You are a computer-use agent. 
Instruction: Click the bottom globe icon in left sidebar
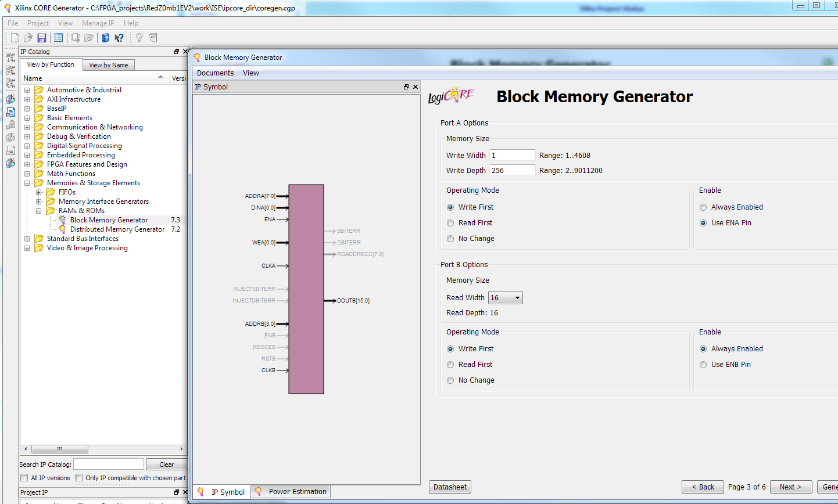tap(10, 163)
